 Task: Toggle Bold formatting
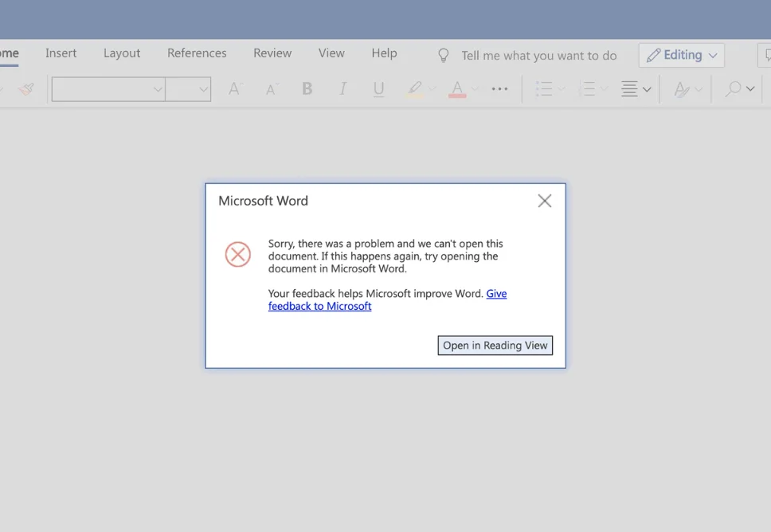307,89
